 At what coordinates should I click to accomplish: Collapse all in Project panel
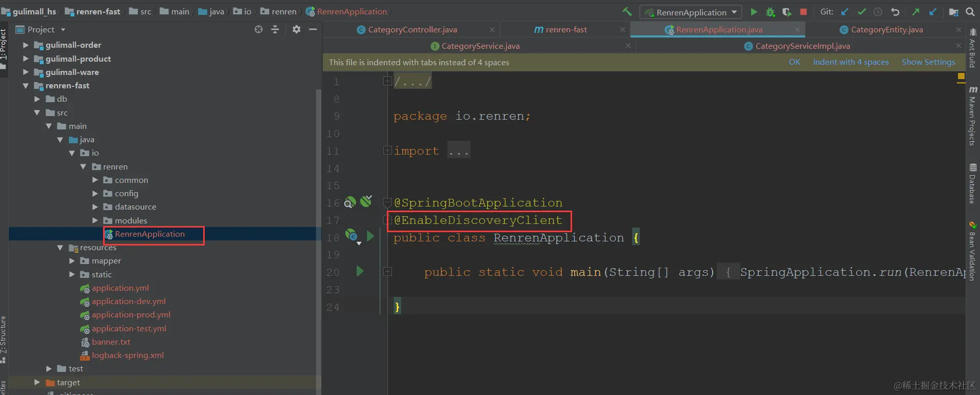coord(275,30)
